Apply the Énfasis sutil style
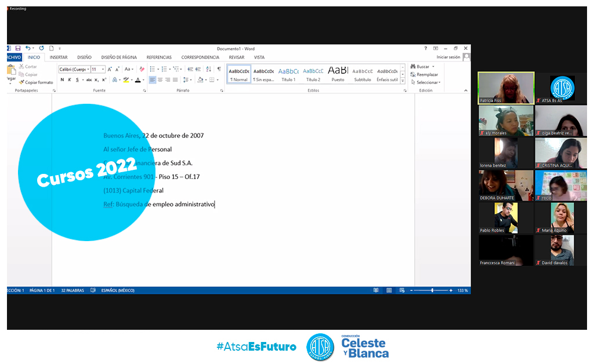The height and width of the screenshot is (364, 594). click(387, 74)
